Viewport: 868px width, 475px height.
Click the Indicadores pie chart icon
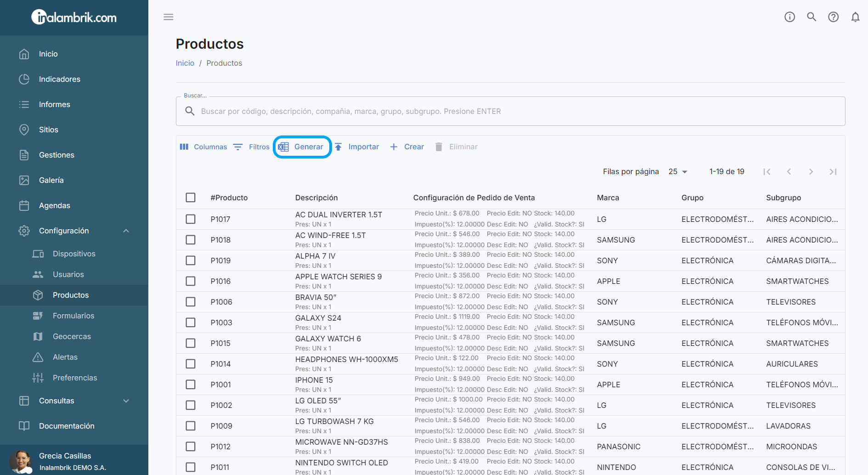24,79
